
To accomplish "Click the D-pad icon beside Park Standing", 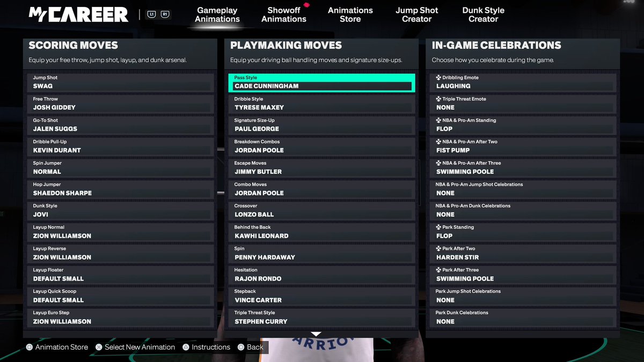I will (438, 227).
